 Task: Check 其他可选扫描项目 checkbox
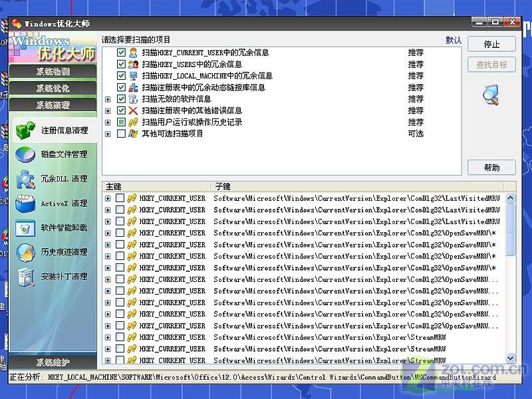pos(121,134)
